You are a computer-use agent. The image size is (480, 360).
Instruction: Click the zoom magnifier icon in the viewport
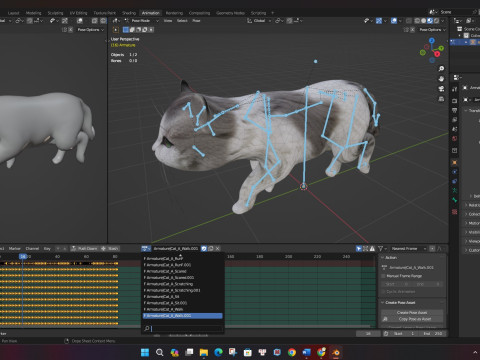pyautogui.click(x=441, y=69)
